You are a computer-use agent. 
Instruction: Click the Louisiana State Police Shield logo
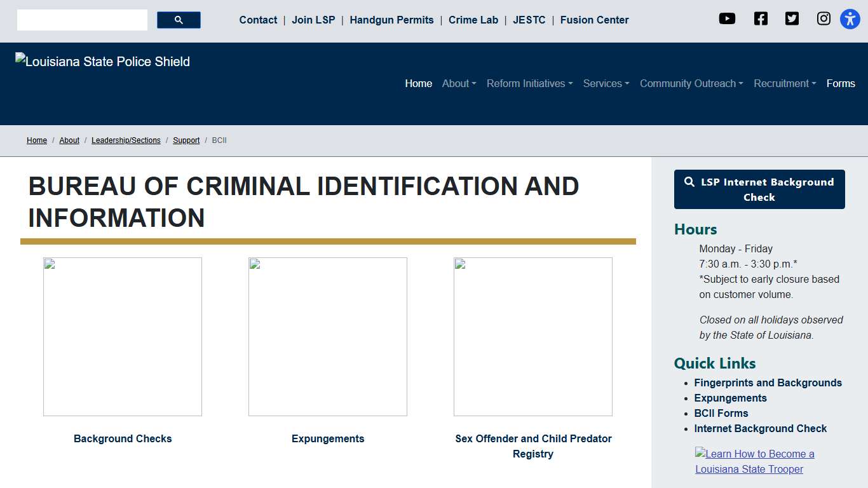(103, 62)
